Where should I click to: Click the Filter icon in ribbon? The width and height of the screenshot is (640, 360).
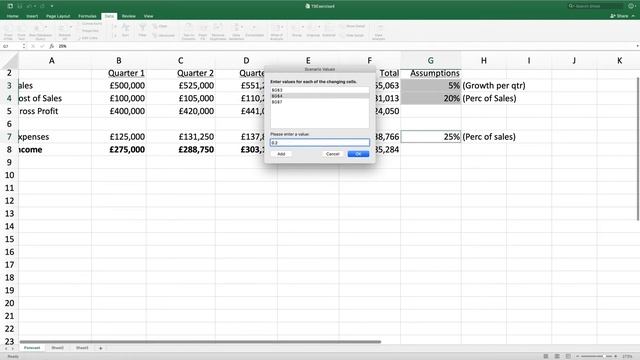[142, 31]
